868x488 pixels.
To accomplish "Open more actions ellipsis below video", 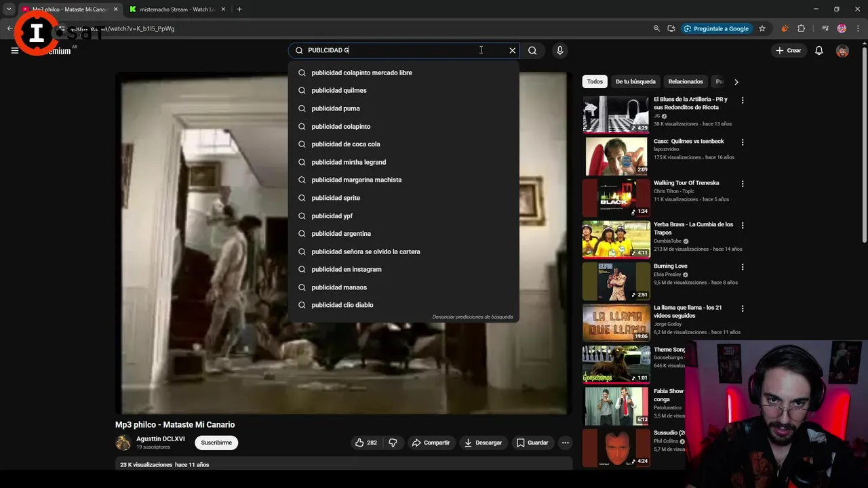I will pyautogui.click(x=565, y=443).
